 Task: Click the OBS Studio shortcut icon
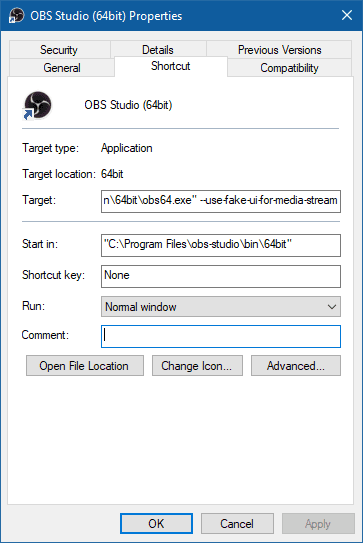[37, 105]
